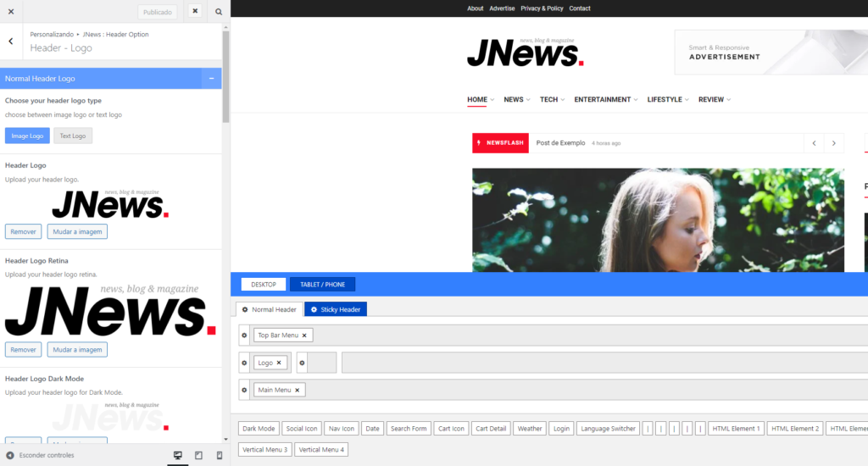Switch to TABLET / PHONE builder tab
This screenshot has width=868, height=466.
click(x=323, y=285)
